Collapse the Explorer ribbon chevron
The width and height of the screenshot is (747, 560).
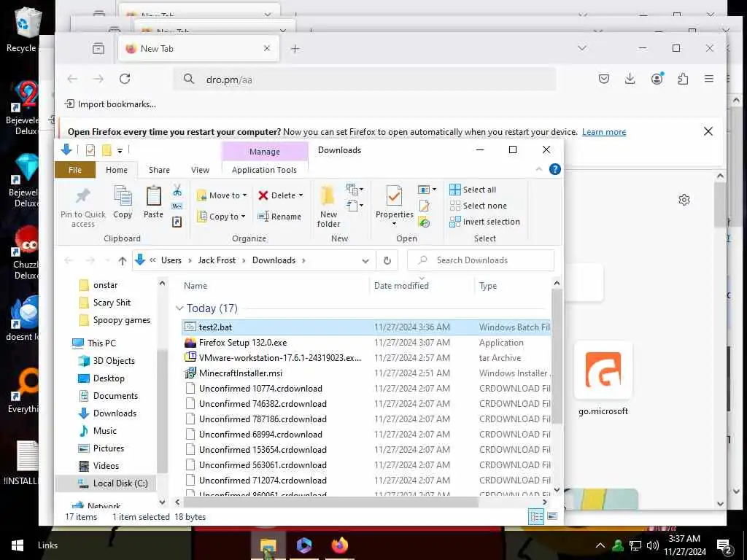coord(539,169)
